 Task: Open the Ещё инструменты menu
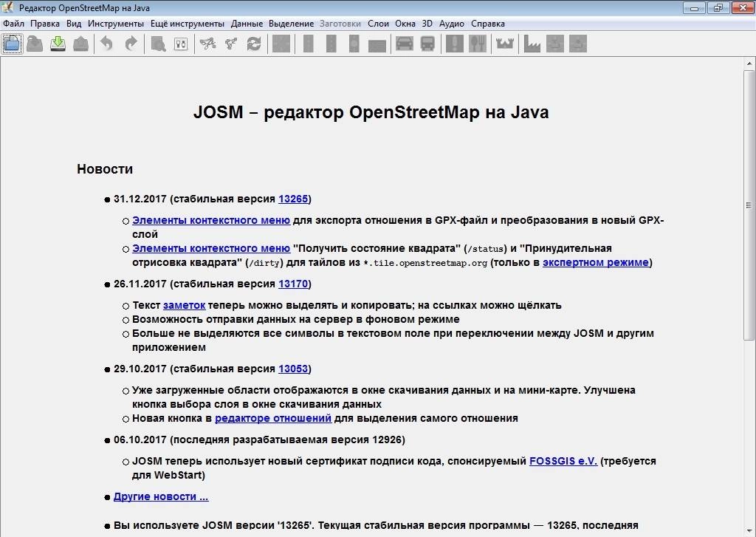tap(187, 24)
